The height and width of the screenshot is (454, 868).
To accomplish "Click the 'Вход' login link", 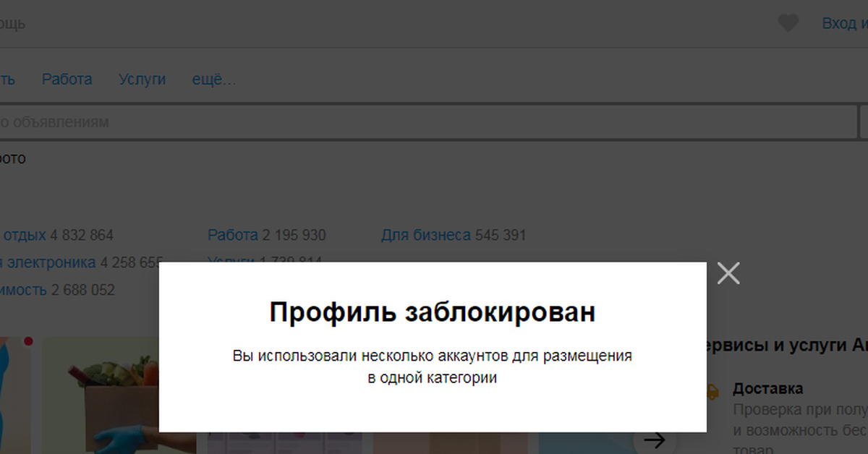I will (x=839, y=23).
